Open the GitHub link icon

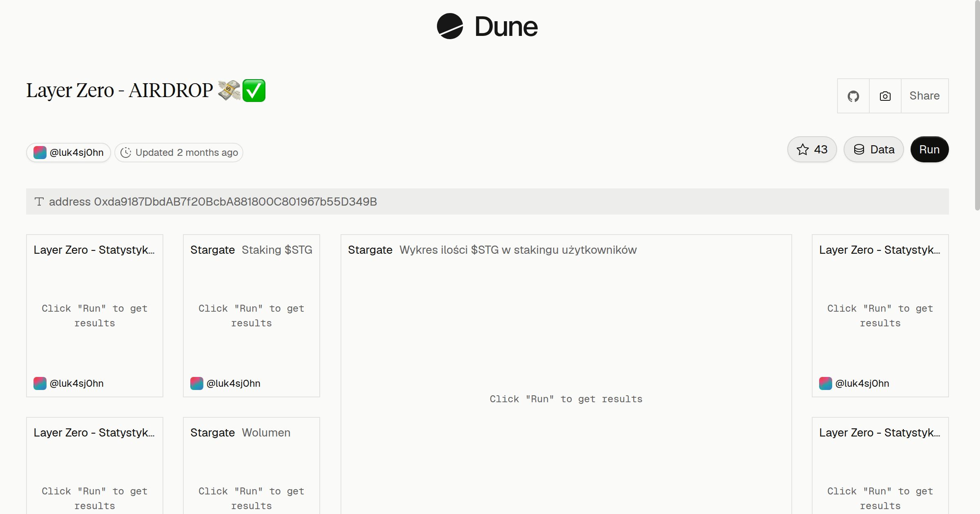click(x=853, y=96)
